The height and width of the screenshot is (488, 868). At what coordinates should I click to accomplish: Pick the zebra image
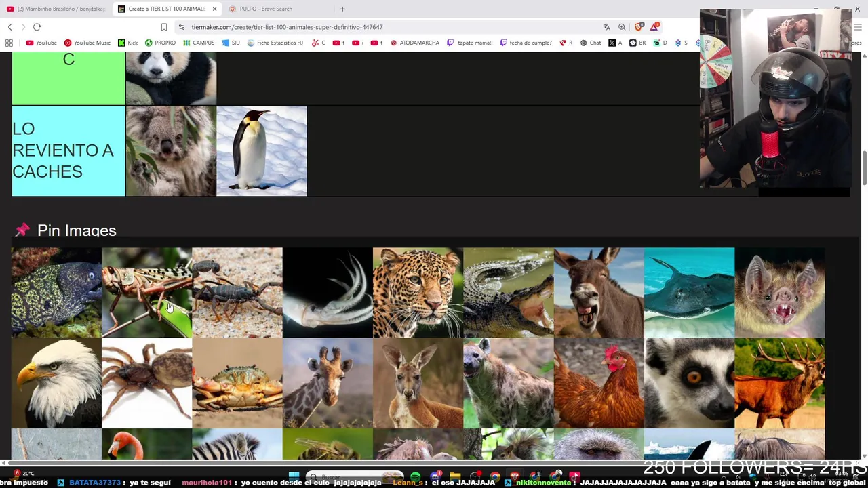tap(237, 444)
